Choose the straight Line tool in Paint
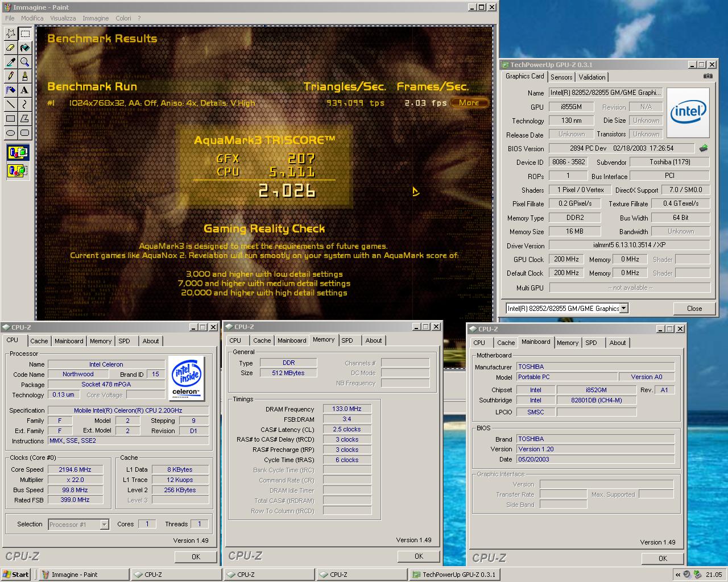The width and height of the screenshot is (728, 582). point(10,105)
